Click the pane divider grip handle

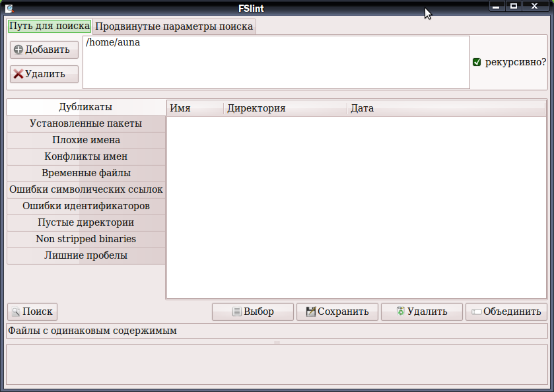point(277,343)
